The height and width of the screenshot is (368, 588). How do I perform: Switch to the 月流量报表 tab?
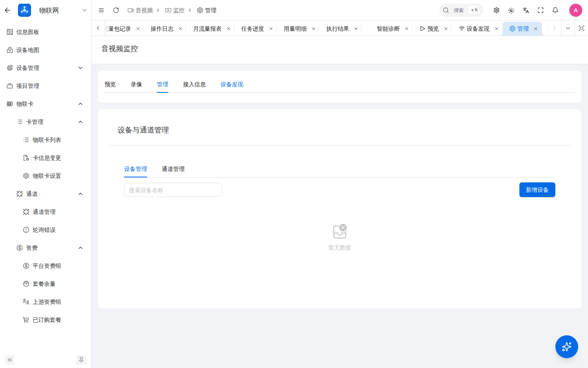207,29
